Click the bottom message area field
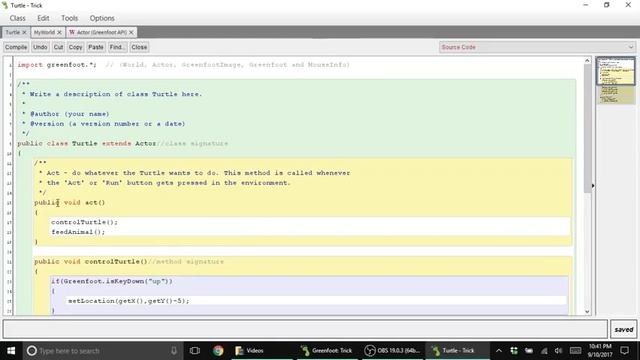The image size is (640, 360). pyautogui.click(x=305, y=329)
